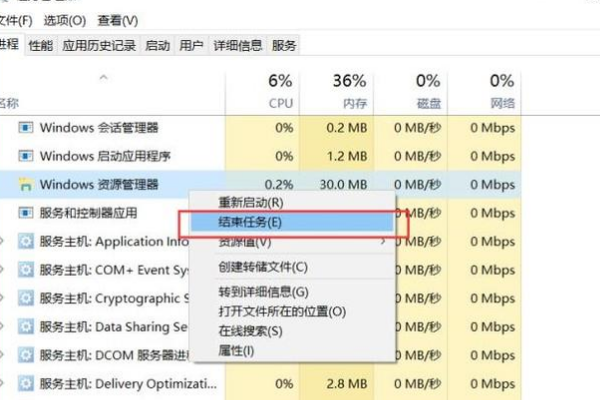Select 结束任务(E) from context menu
600x400 pixels.
point(250,221)
